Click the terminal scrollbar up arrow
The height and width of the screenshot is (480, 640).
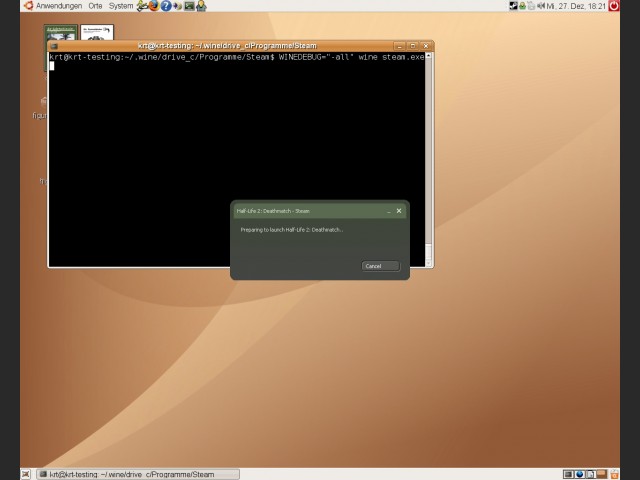429,56
